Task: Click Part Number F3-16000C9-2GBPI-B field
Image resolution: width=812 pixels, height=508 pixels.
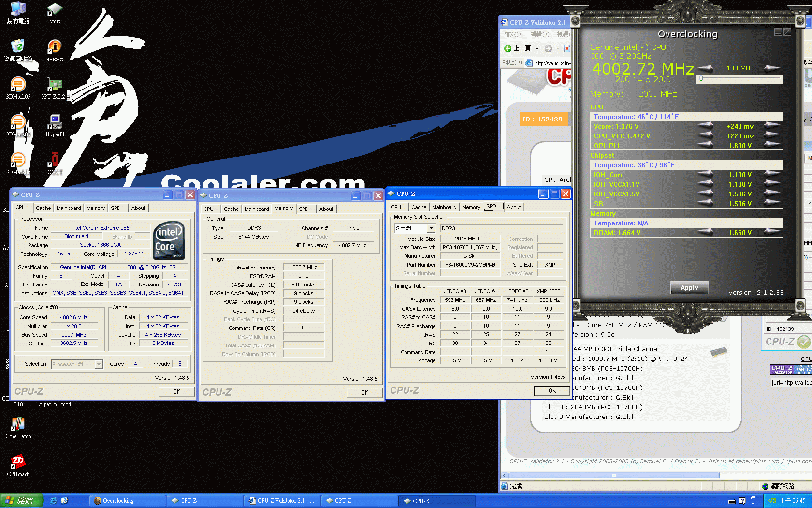Action: click(x=470, y=265)
